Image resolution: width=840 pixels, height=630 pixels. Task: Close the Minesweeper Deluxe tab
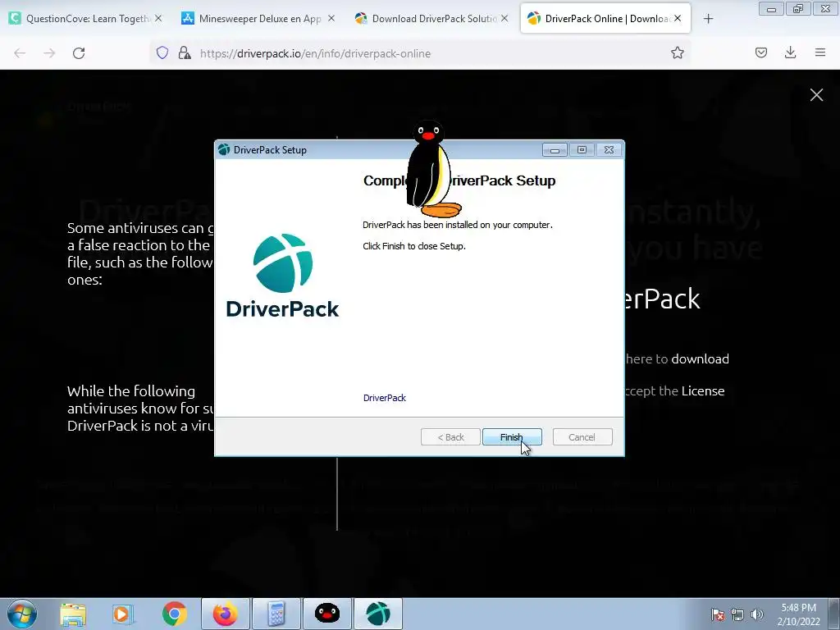331,18
